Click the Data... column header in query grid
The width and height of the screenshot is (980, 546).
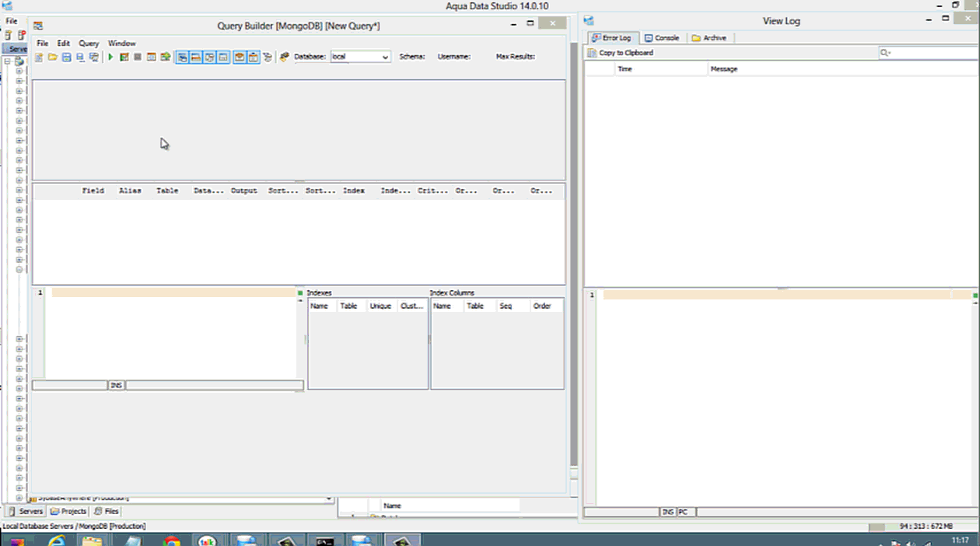(208, 191)
